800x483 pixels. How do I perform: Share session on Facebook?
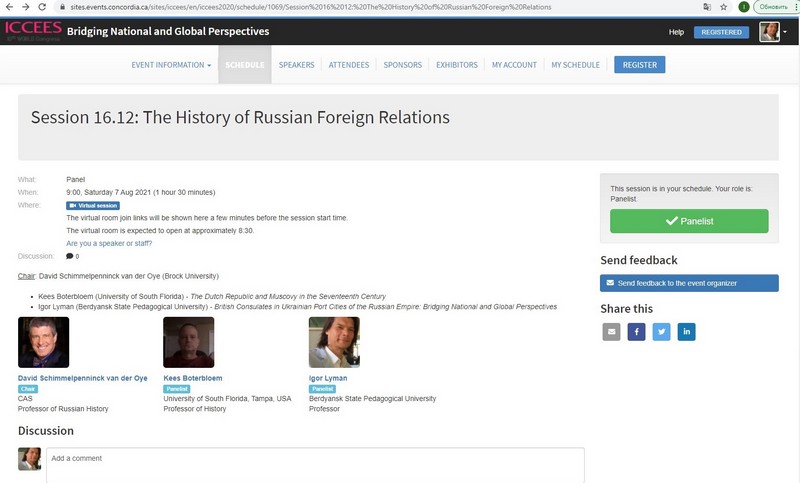(636, 331)
